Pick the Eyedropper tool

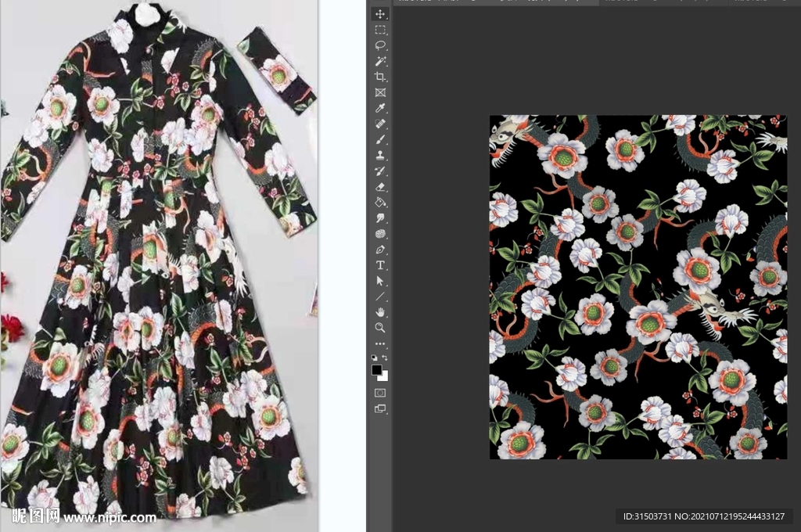380,108
